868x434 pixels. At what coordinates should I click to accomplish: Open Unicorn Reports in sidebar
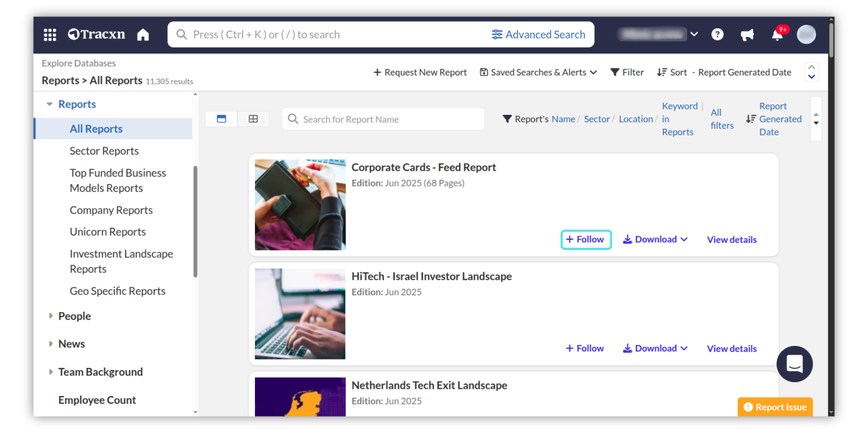click(108, 232)
